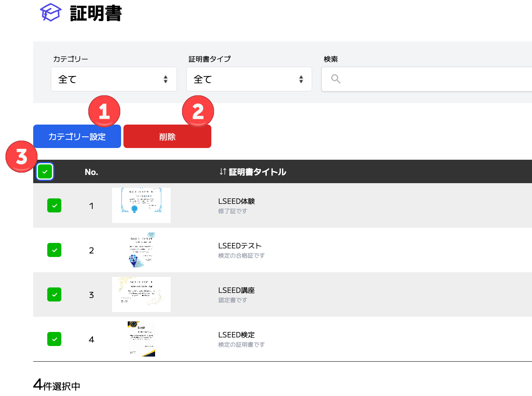Open the 証明書タイプ dropdown
This screenshot has width=532, height=396.
(249, 79)
